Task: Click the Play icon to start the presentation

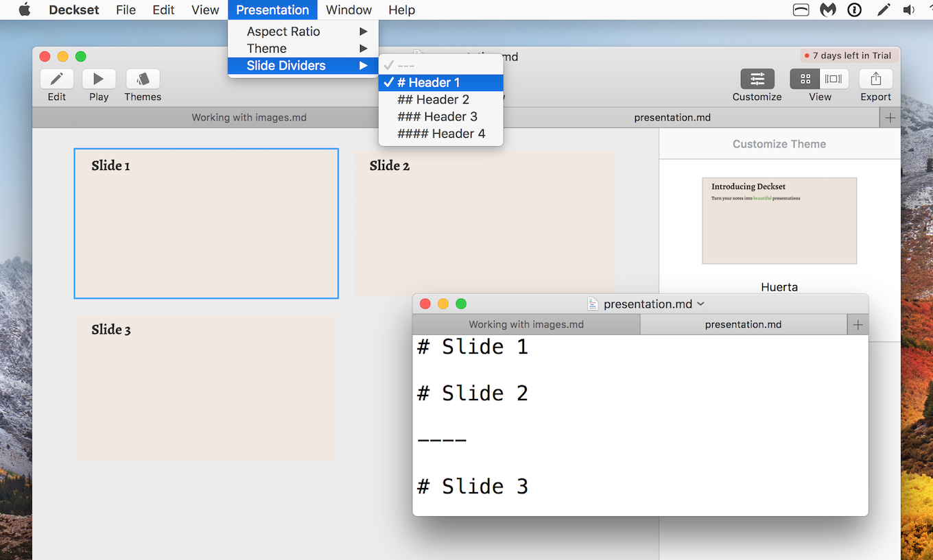Action: (x=98, y=79)
